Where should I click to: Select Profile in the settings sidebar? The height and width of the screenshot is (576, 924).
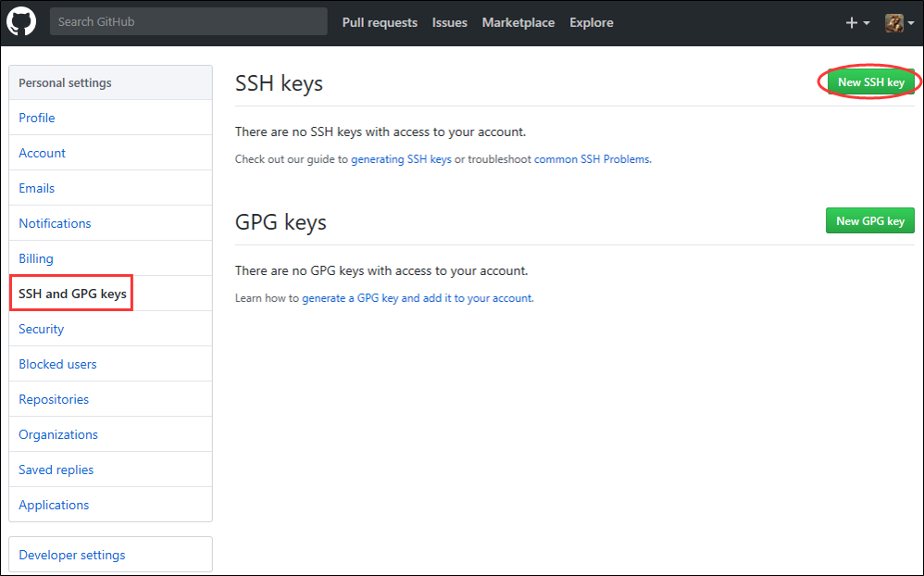pyautogui.click(x=110, y=118)
